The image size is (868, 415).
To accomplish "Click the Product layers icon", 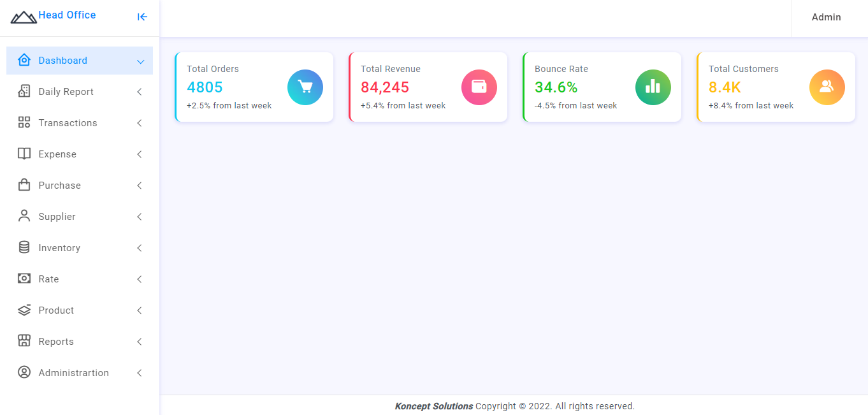I will pos(24,310).
